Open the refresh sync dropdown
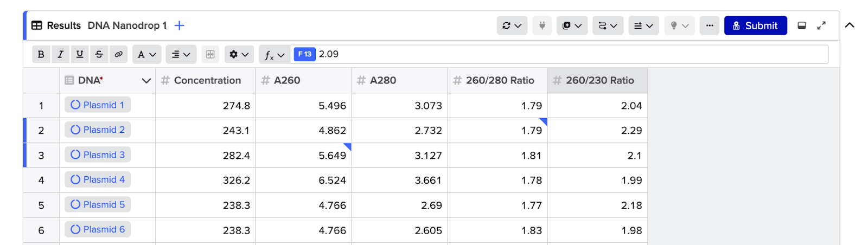 click(x=512, y=25)
